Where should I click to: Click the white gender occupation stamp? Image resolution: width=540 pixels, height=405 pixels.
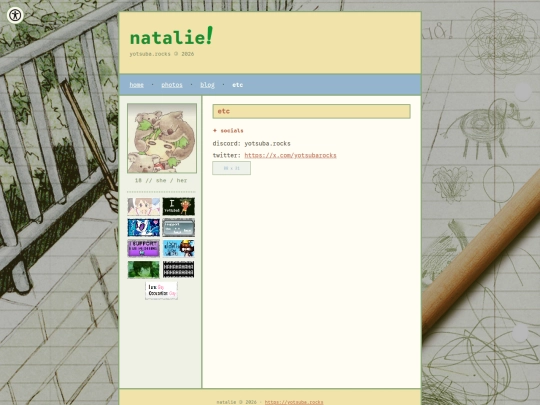pyautogui.click(x=162, y=290)
